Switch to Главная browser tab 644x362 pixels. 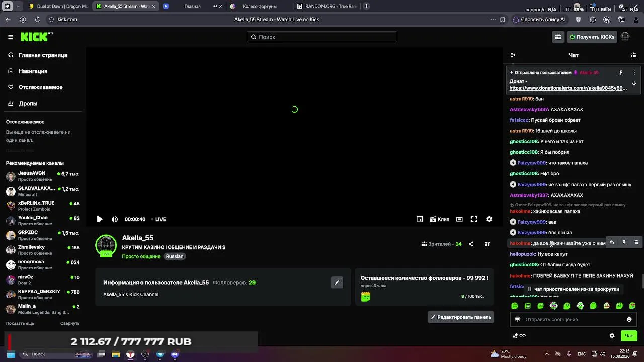(192, 6)
